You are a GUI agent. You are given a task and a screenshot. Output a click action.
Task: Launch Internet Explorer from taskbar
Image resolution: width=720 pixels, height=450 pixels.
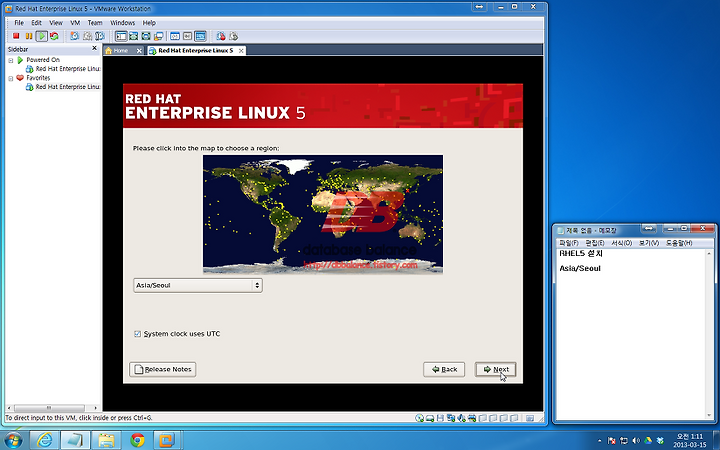[x=45, y=440]
